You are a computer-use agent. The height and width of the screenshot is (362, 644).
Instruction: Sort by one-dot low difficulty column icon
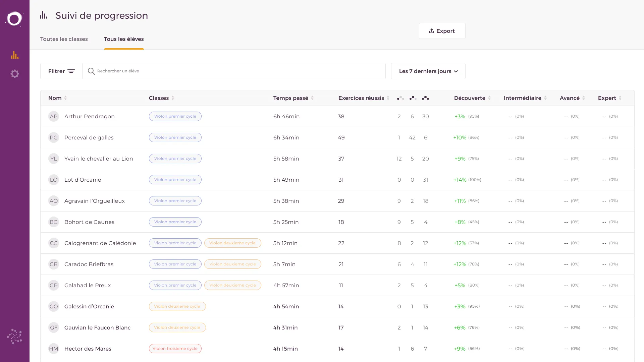400,98
